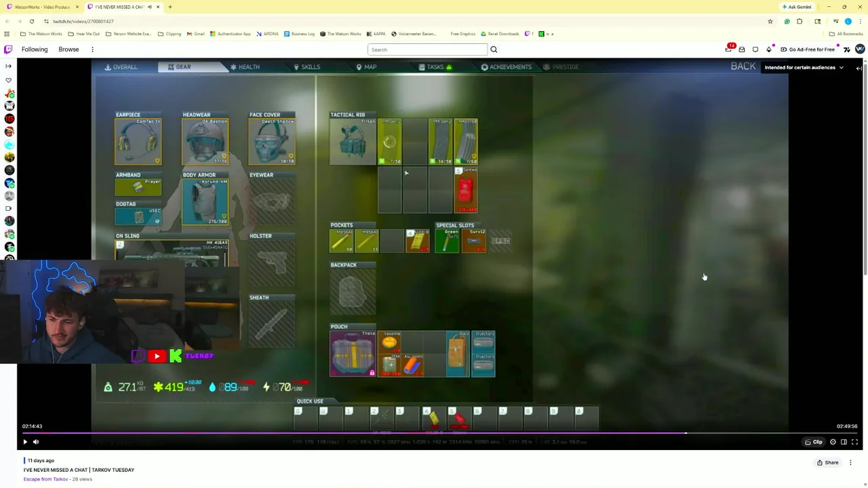This screenshot has width=868, height=488.
Task: Click the Headwear helmet item slot
Action: click(205, 142)
